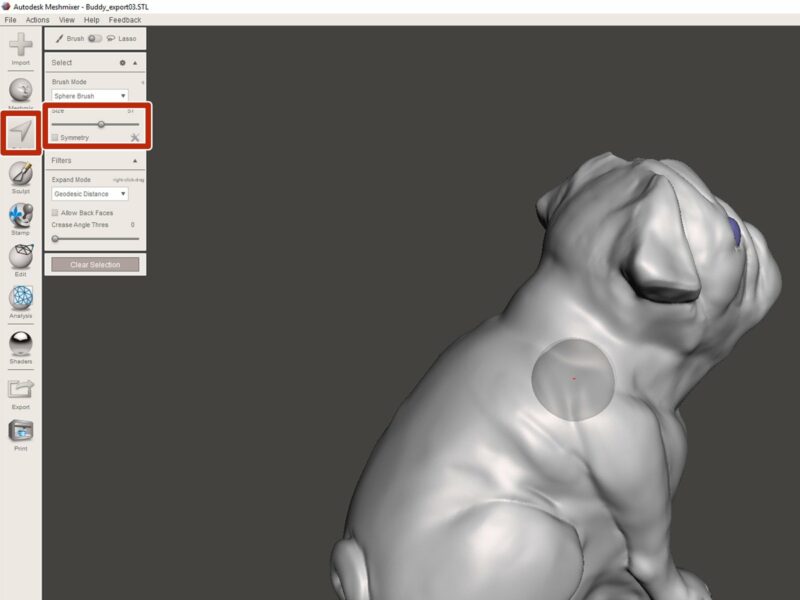Select the Import tool in the sidebar
Screen dimensions: 800x600
[x=20, y=45]
